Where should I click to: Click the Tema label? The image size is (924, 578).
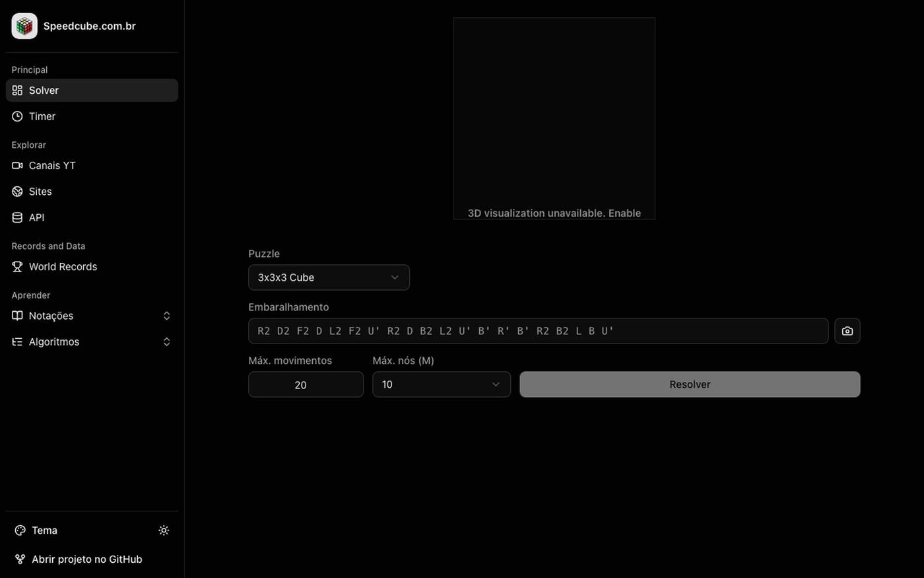[44, 530]
